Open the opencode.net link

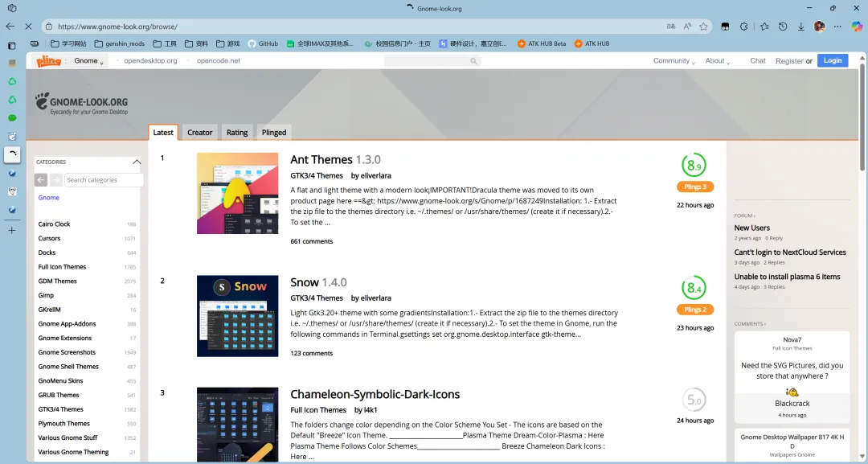219,61
